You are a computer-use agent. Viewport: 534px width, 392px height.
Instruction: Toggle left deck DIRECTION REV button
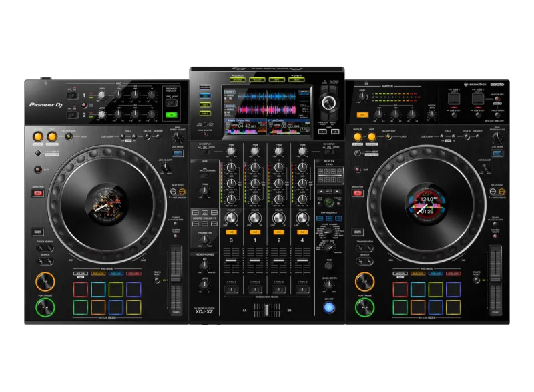(x=38, y=194)
